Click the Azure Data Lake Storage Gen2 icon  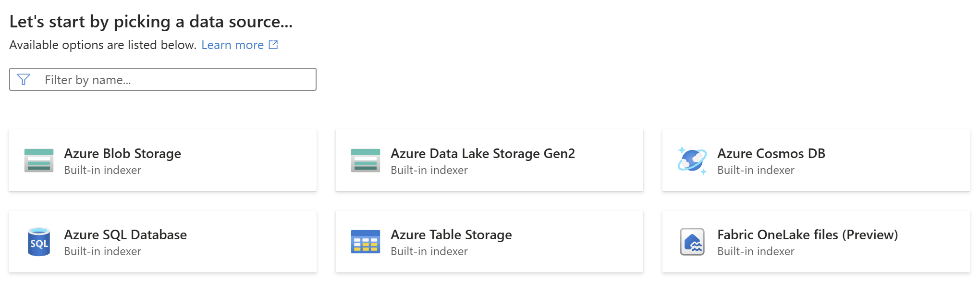[366, 160]
